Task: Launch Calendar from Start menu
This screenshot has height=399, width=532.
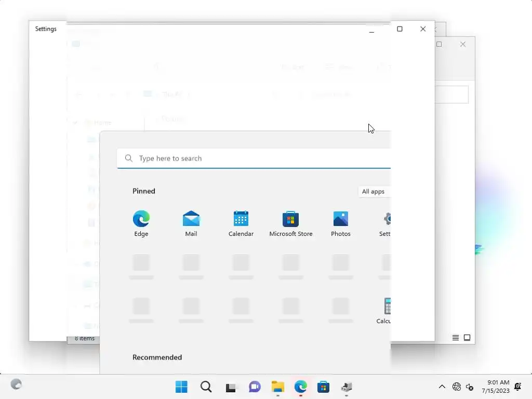Action: point(241,223)
